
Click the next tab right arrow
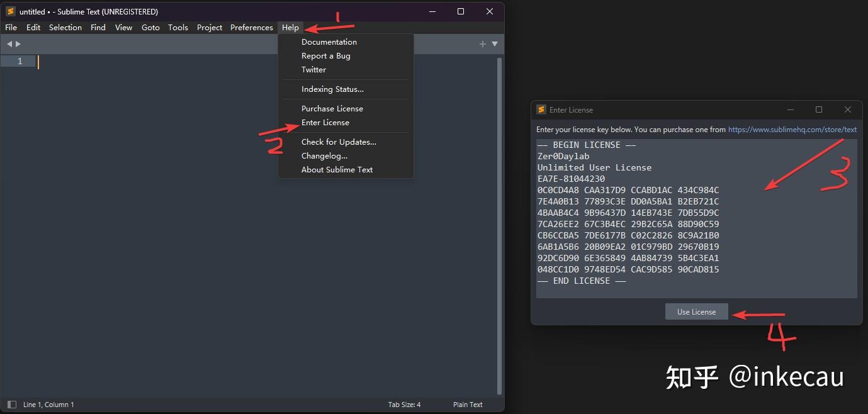coord(18,44)
